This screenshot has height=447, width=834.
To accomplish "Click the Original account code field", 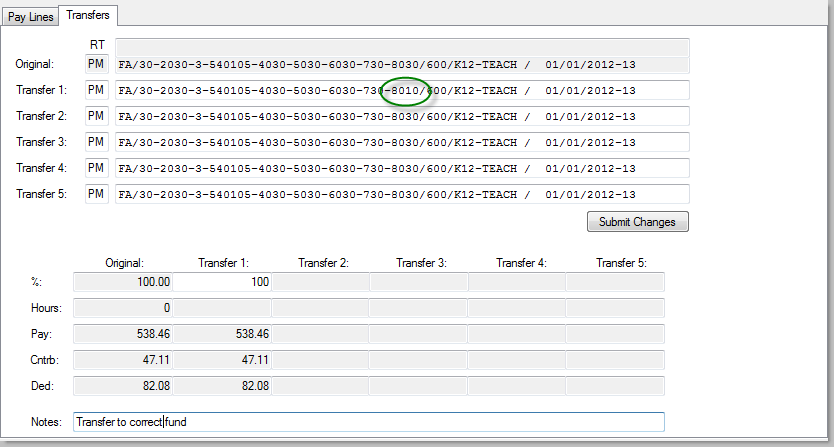I will point(402,64).
